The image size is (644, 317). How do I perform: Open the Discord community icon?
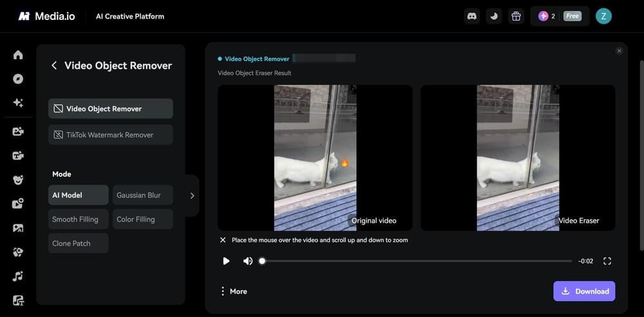[472, 17]
